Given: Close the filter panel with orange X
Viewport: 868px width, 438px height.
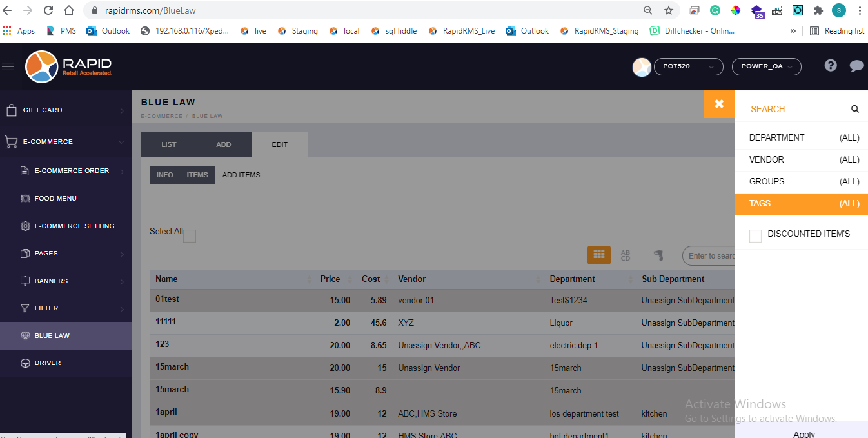Looking at the screenshot, I should coord(719,104).
